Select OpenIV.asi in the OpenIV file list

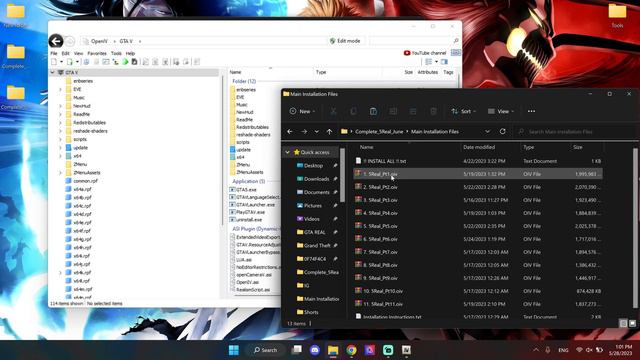[247, 282]
